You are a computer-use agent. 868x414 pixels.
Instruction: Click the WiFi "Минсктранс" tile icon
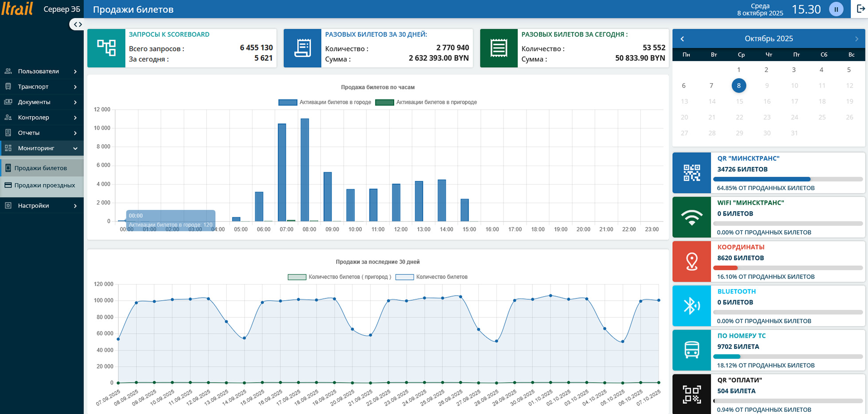(x=691, y=217)
